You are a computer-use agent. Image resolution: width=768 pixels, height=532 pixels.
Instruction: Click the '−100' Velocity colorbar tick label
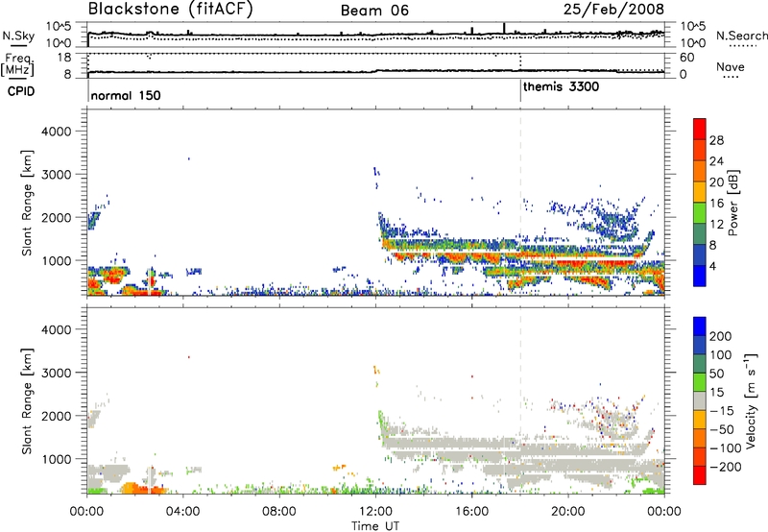[x=725, y=448]
